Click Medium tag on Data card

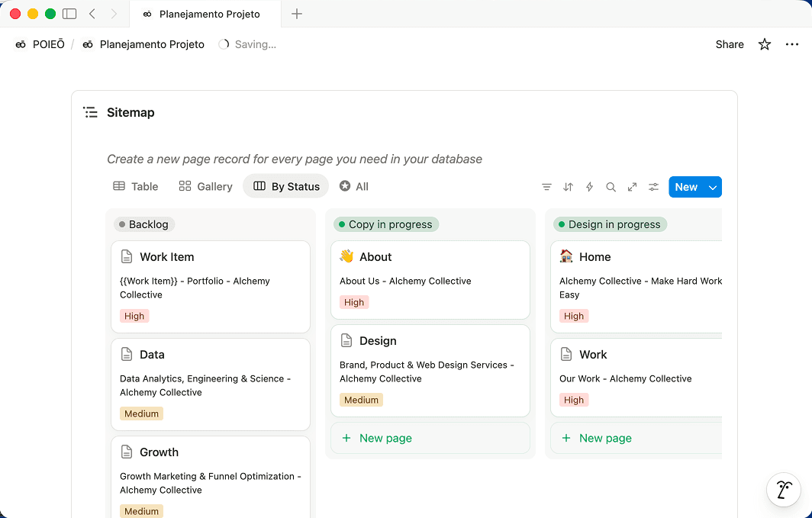(x=141, y=413)
